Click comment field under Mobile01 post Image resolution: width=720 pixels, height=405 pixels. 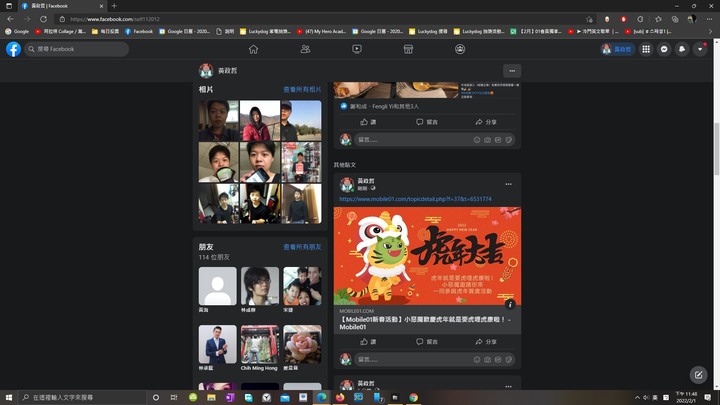coord(413,360)
